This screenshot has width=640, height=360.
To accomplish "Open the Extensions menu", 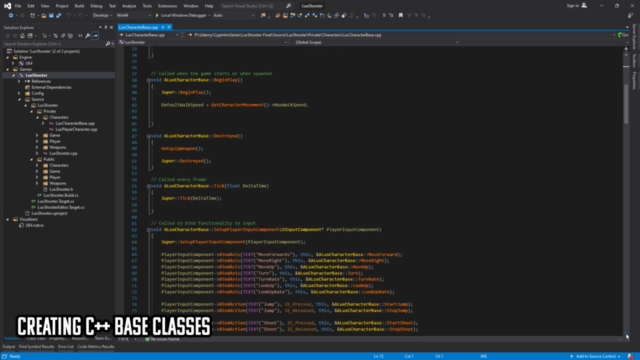I will 167,6.
